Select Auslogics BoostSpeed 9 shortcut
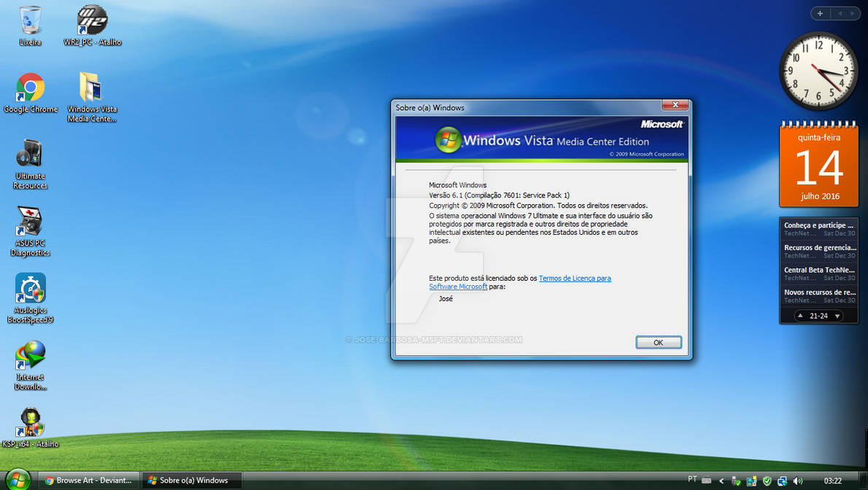The image size is (868, 490). [x=30, y=298]
